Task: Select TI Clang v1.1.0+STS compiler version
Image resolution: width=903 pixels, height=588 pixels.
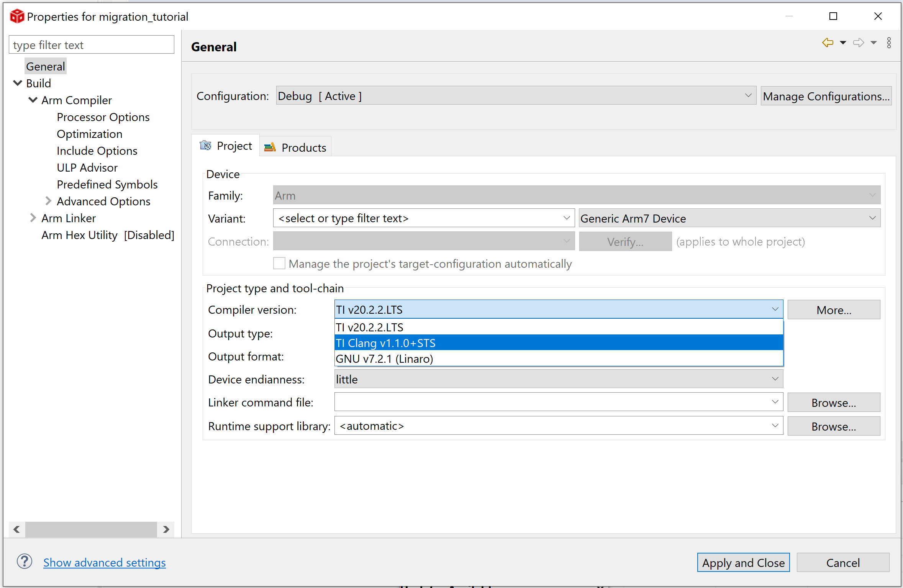Action: click(x=385, y=343)
